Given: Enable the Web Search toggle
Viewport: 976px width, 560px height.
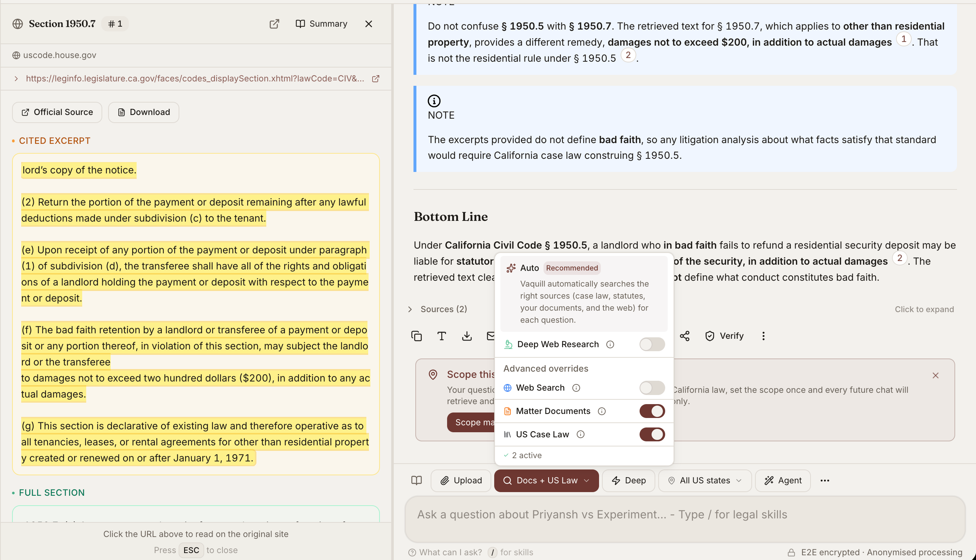Looking at the screenshot, I should pyautogui.click(x=652, y=388).
